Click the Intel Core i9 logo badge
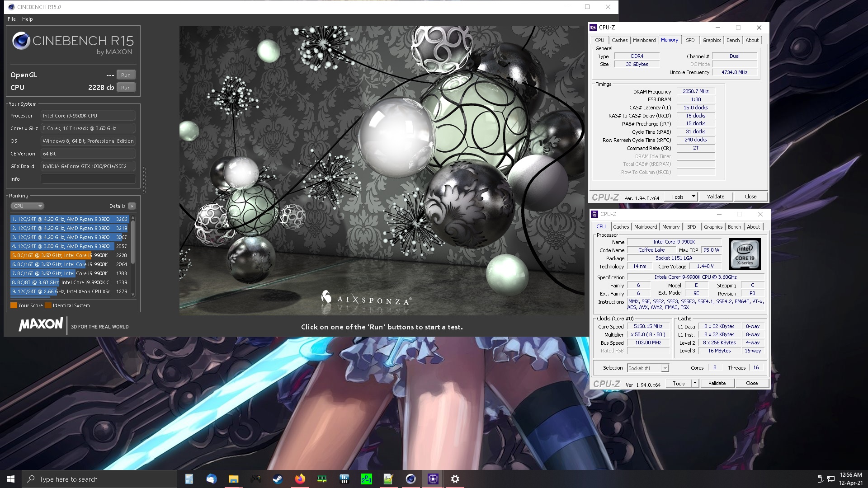Image resolution: width=868 pixels, height=488 pixels. coord(745,254)
